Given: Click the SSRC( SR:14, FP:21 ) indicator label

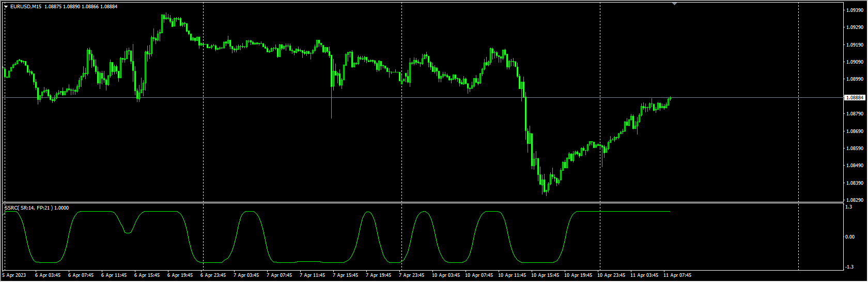Looking at the screenshot, I should click(x=36, y=208).
